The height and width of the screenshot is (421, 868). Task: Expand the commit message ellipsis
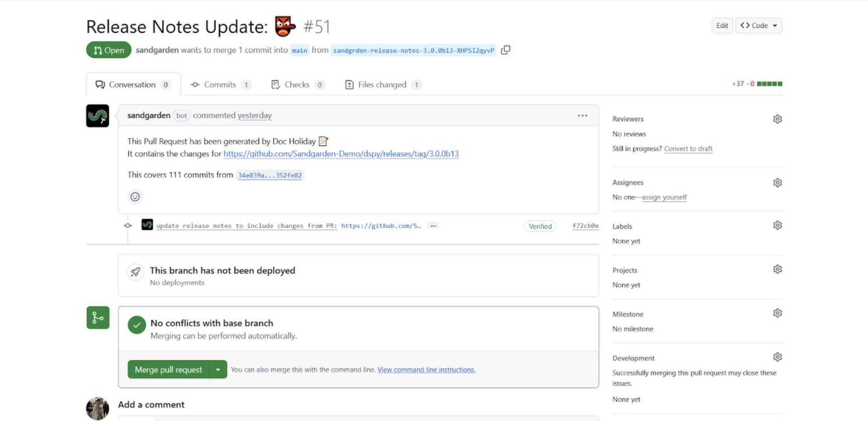click(433, 226)
